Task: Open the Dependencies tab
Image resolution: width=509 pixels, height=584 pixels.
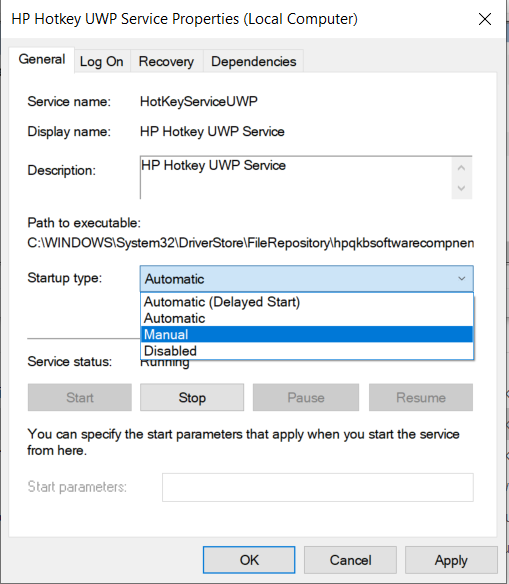Action: pyautogui.click(x=254, y=61)
